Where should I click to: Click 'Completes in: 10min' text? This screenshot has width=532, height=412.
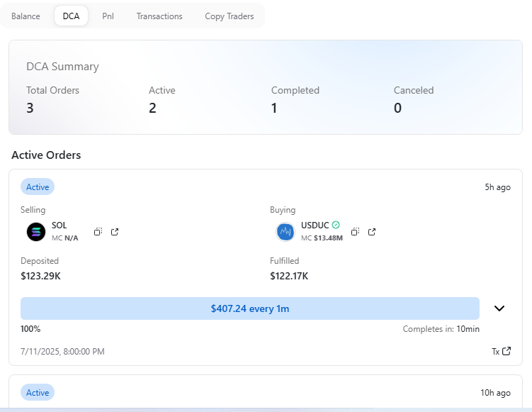[441, 329]
